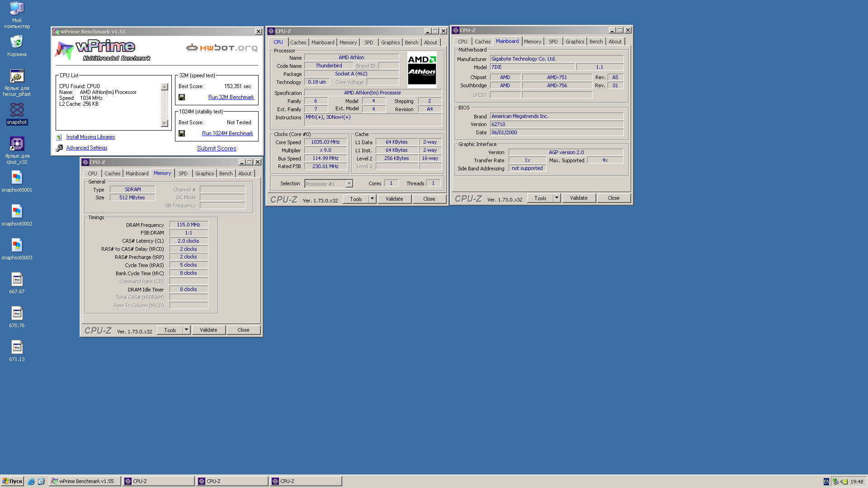Click Close in the Mainboard tab window
Image resolution: width=868 pixels, height=488 pixels.
point(613,198)
